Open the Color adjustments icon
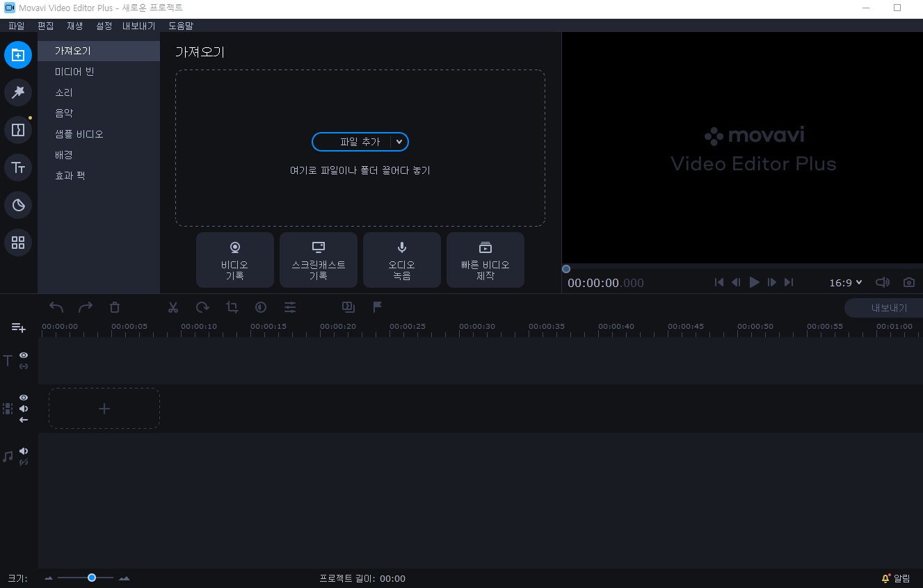Viewport: 923px width, 588px height. (261, 307)
